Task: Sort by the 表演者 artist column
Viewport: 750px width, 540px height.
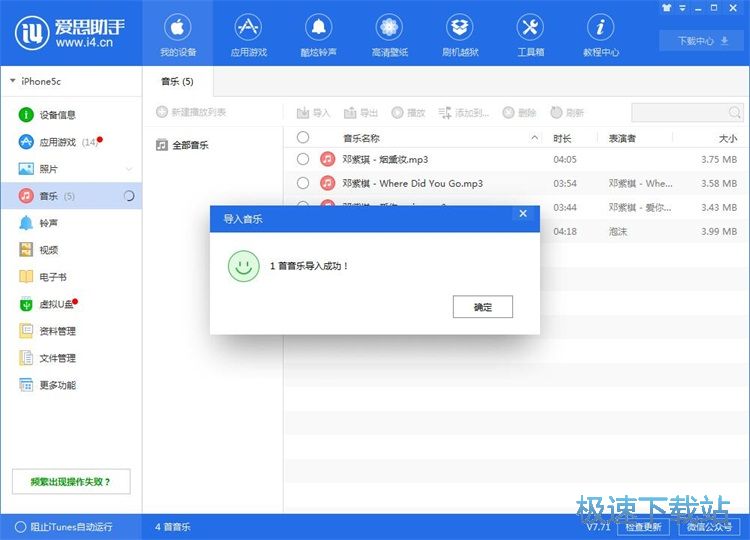Action: [x=622, y=138]
